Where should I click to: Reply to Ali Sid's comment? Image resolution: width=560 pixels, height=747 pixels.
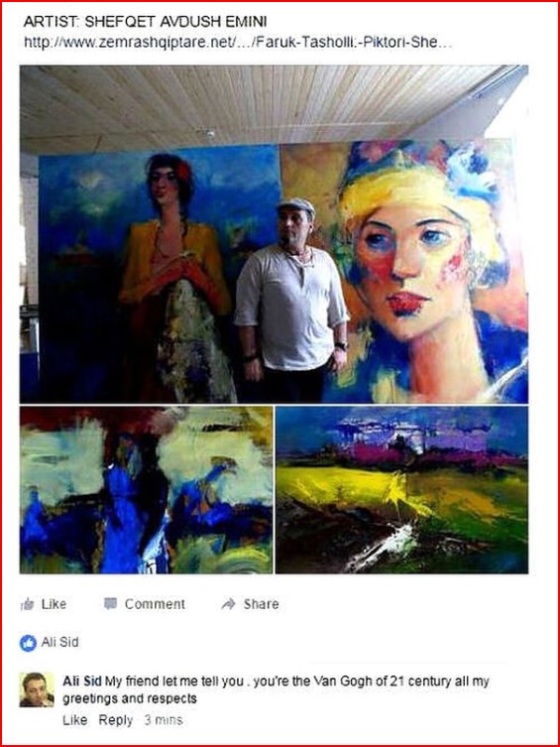click(116, 720)
